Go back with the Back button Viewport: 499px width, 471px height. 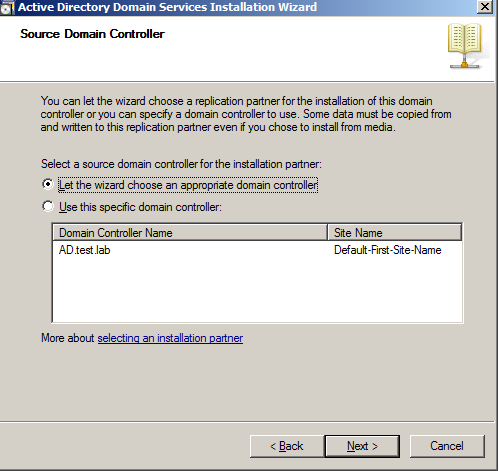(287, 446)
